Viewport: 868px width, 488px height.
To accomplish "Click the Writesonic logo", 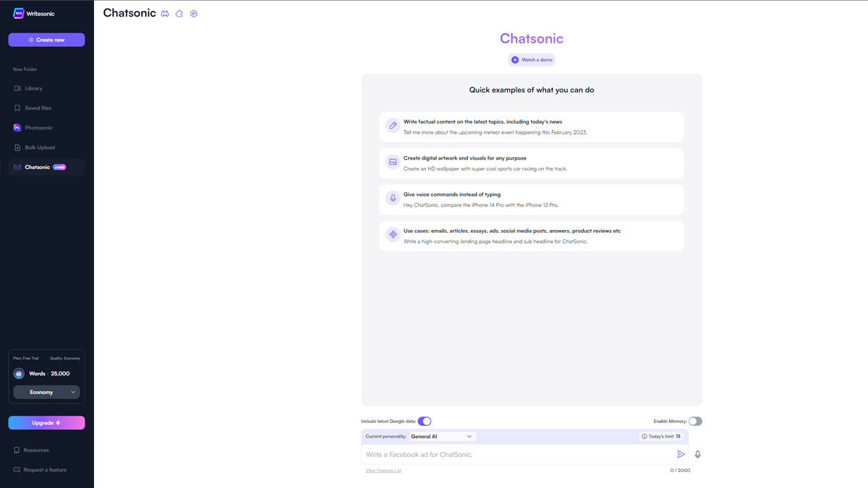I will tap(19, 14).
